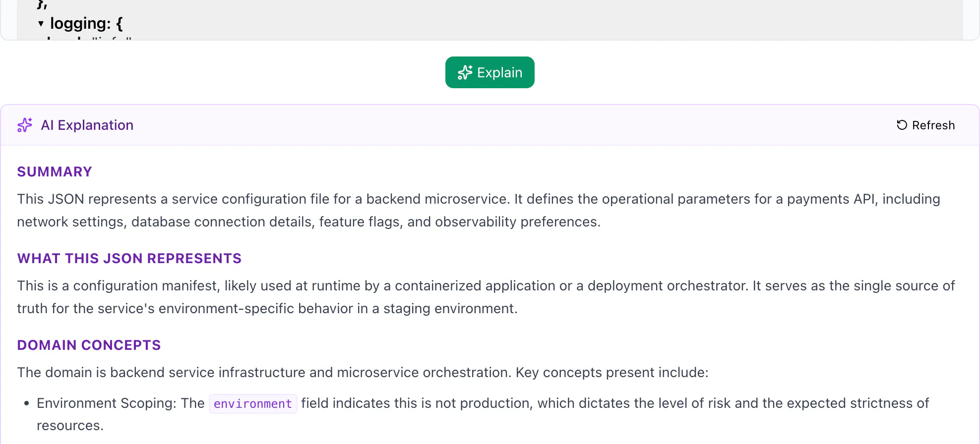Image resolution: width=980 pixels, height=444 pixels.
Task: Click the environment inline code chip
Action: pyautogui.click(x=253, y=403)
